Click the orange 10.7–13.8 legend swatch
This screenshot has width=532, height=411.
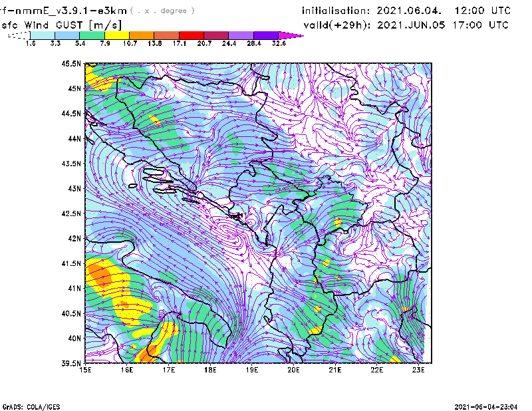[142, 35]
